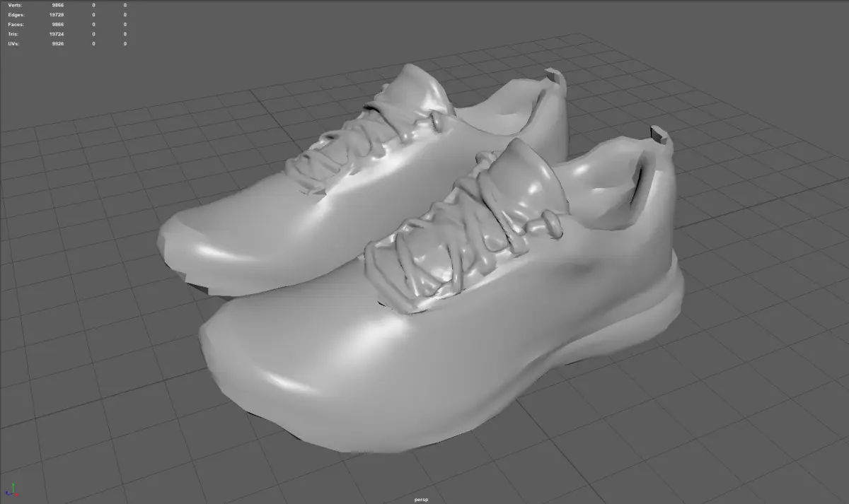Click the UVs label in the HUD
Viewport: 849px width, 504px height.
pos(13,44)
